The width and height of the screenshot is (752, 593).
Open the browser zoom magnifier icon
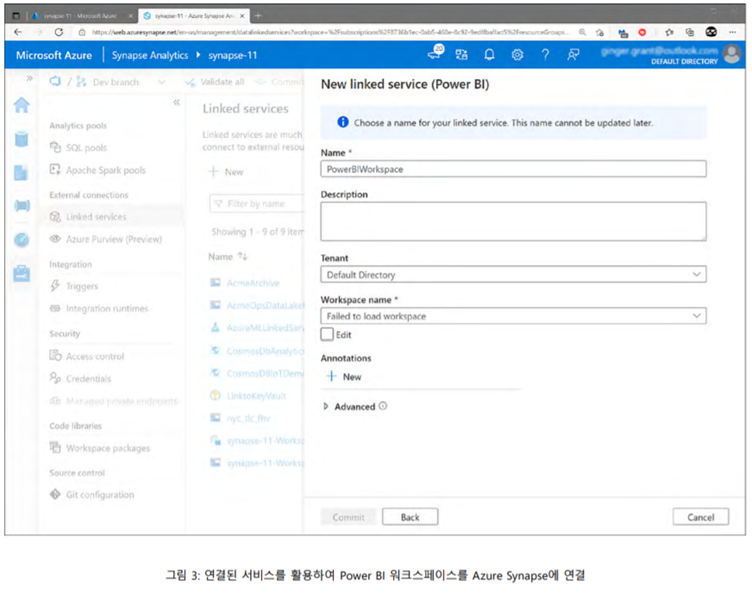pyautogui.click(x=582, y=32)
